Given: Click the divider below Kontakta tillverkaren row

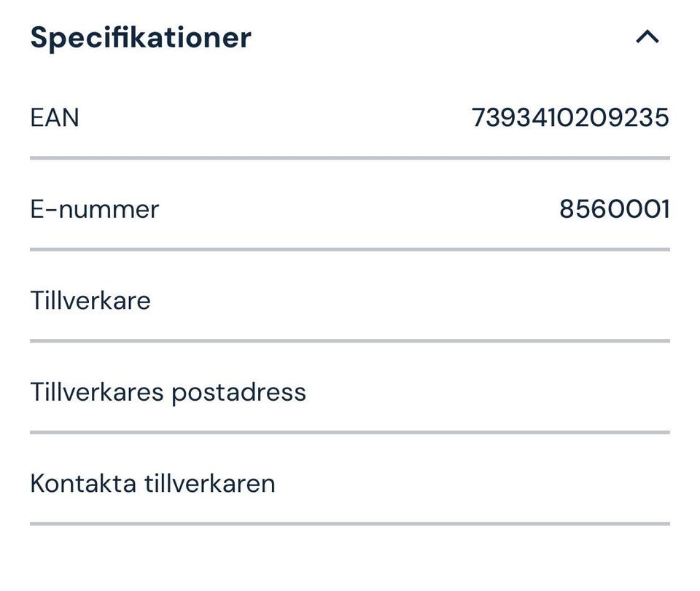Looking at the screenshot, I should pyautogui.click(x=350, y=523).
